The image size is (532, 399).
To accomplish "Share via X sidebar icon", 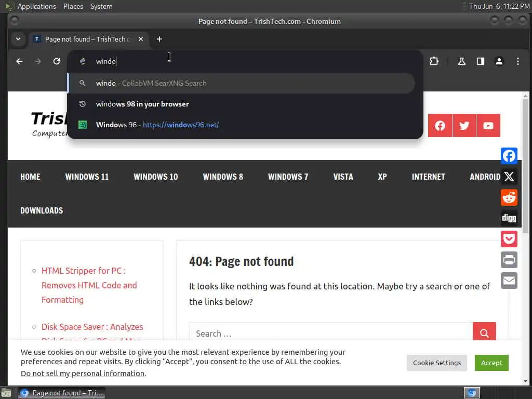I will click(x=509, y=177).
